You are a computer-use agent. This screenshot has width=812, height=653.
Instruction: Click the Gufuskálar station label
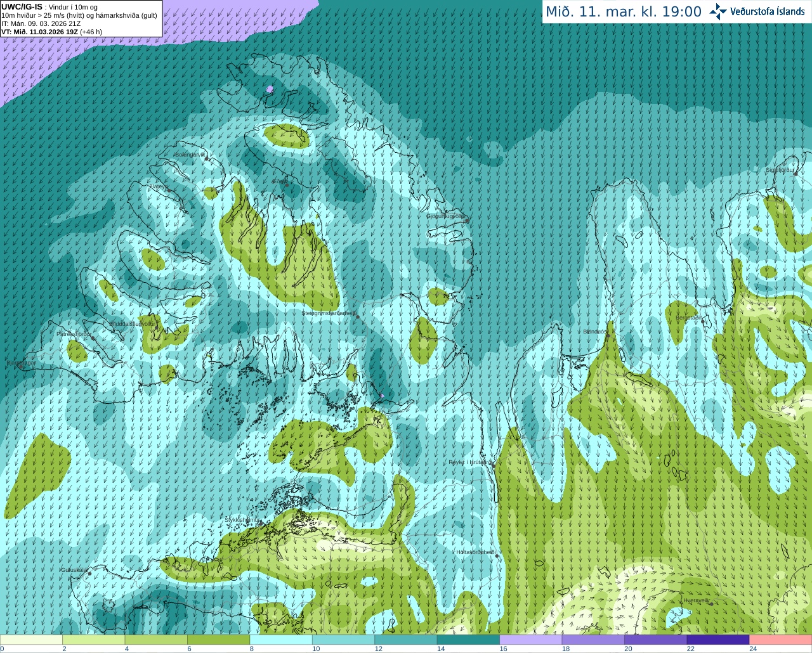[74, 570]
